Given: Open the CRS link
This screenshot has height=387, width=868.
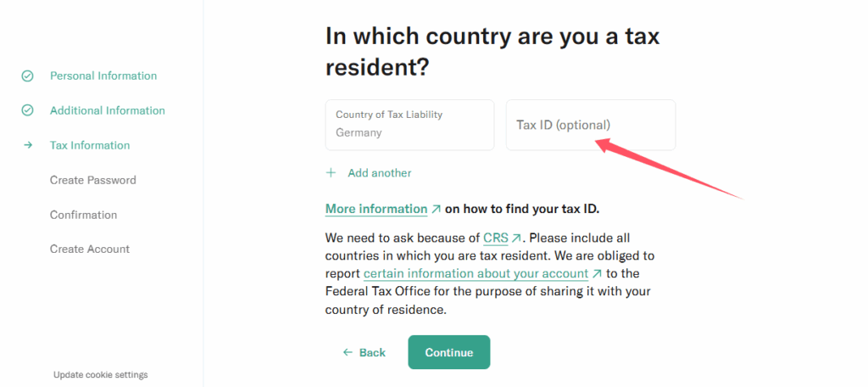Looking at the screenshot, I should [x=495, y=238].
